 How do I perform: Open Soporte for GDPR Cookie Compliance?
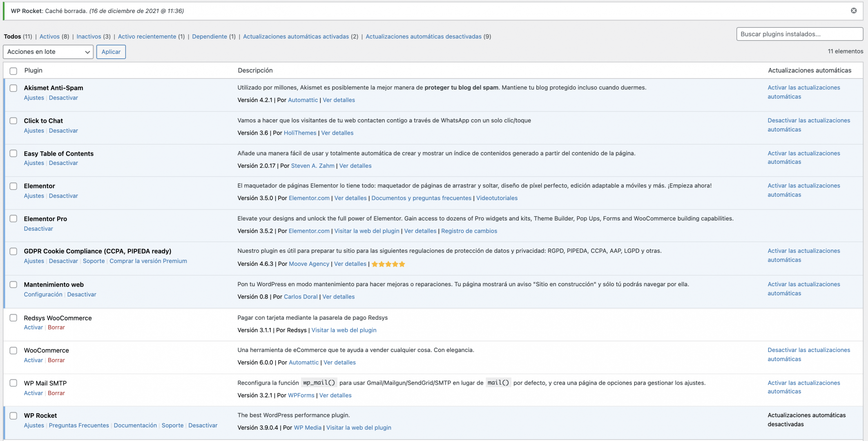[x=94, y=261]
